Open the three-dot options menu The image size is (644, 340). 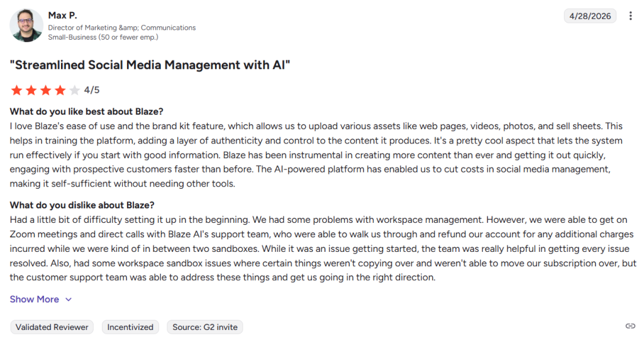(x=630, y=16)
